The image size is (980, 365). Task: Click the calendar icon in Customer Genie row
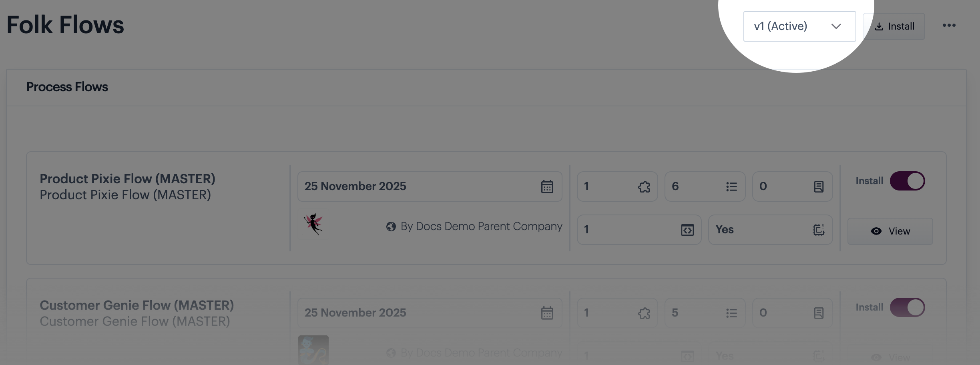pos(547,313)
